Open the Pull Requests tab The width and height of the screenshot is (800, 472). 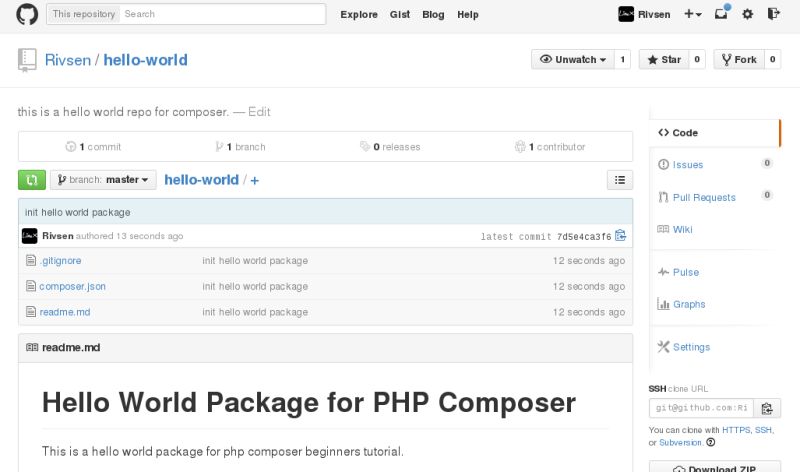tap(704, 197)
